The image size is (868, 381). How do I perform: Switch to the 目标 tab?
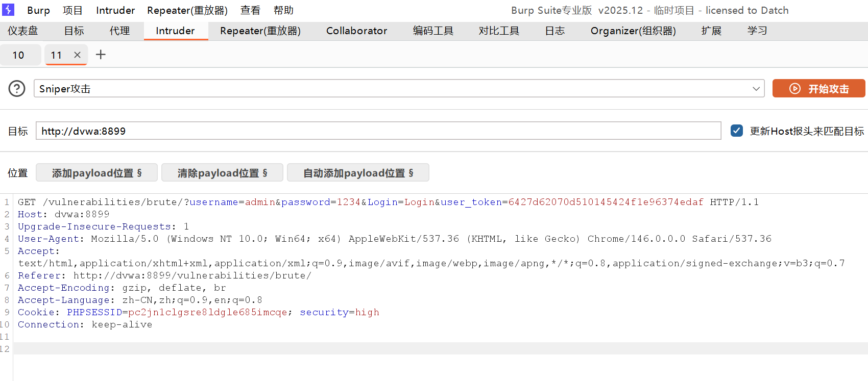tap(74, 31)
